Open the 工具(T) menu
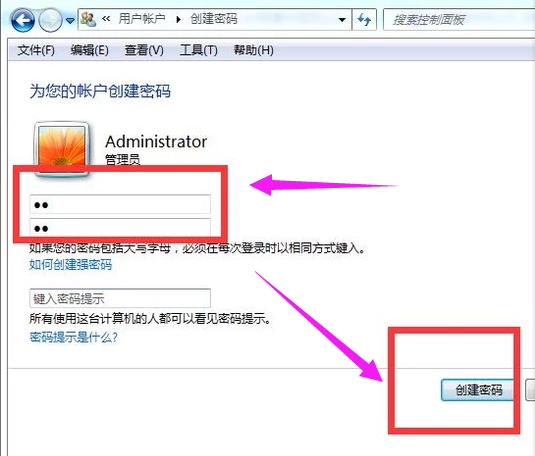Screen dimensions: 535x456 (199, 50)
